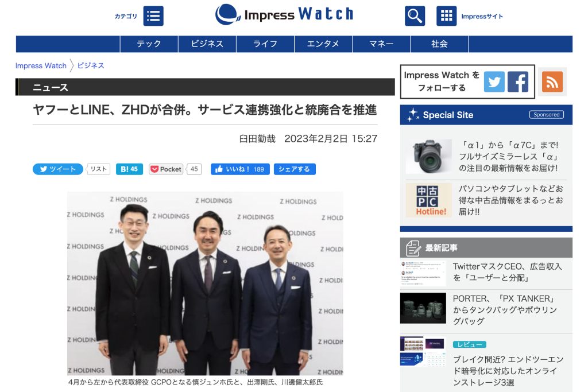This screenshot has height=392, width=588.
Task: Go to ビジネス breadcrumb link
Action: coord(91,65)
